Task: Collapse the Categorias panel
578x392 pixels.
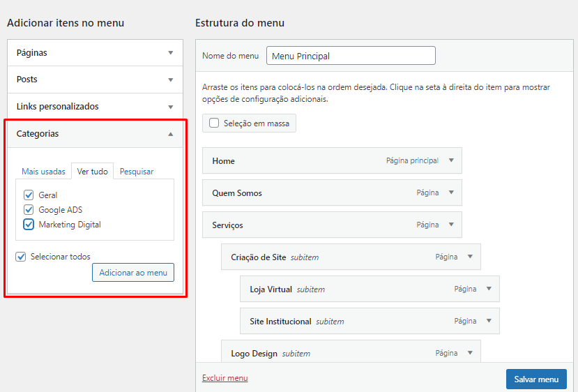Action: 171,134
